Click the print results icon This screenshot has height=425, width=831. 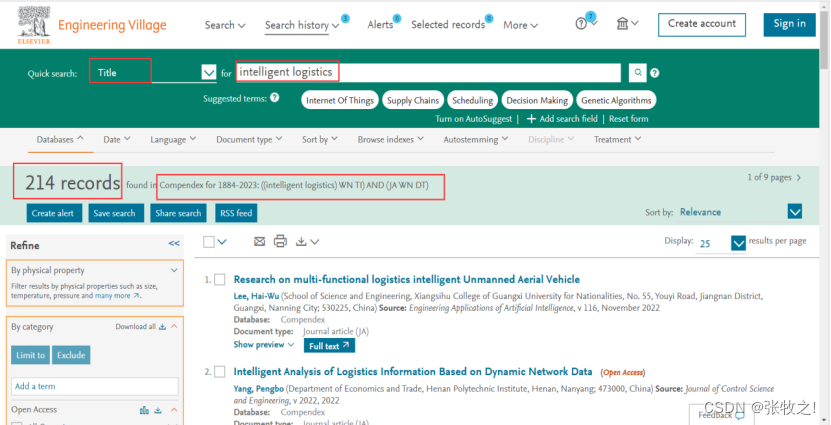coord(280,241)
